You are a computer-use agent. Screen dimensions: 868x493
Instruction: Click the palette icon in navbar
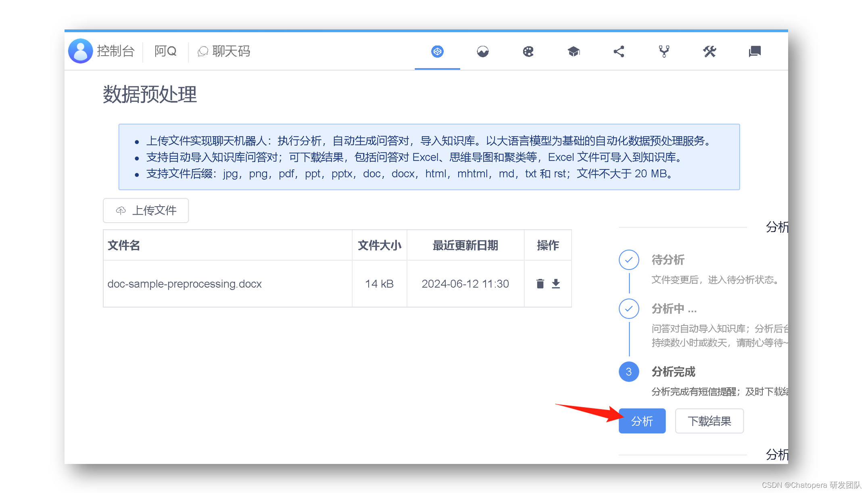coord(528,51)
